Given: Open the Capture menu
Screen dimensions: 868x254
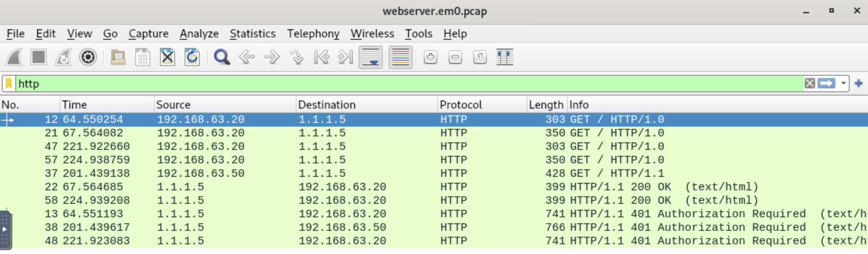Looking at the screenshot, I should pos(148,34).
